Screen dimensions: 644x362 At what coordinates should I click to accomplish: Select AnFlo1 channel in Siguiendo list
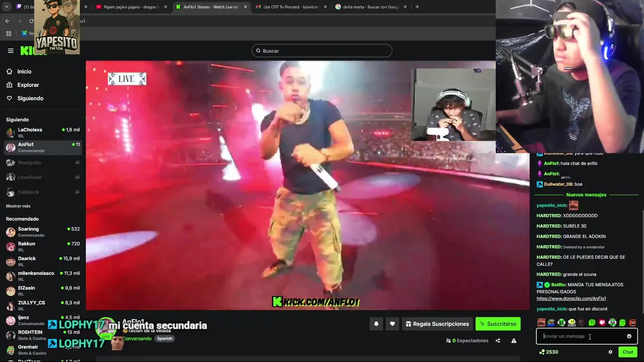(42, 147)
